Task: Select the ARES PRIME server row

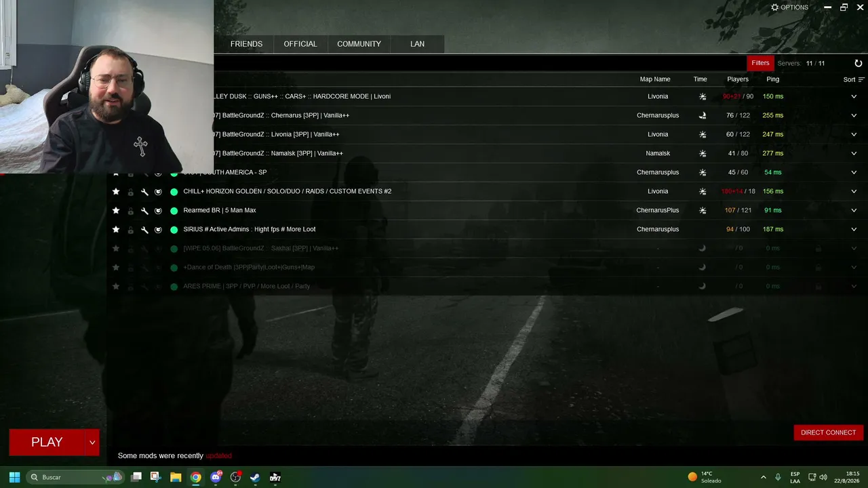Action: 487,286
